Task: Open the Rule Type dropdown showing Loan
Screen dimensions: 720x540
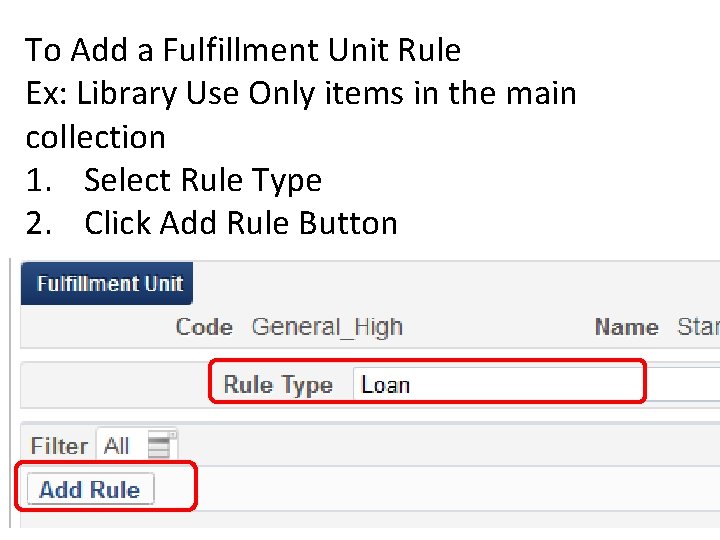Action: click(500, 385)
